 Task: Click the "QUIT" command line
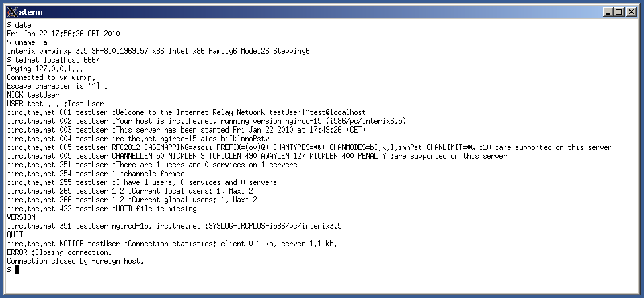pos(15,235)
